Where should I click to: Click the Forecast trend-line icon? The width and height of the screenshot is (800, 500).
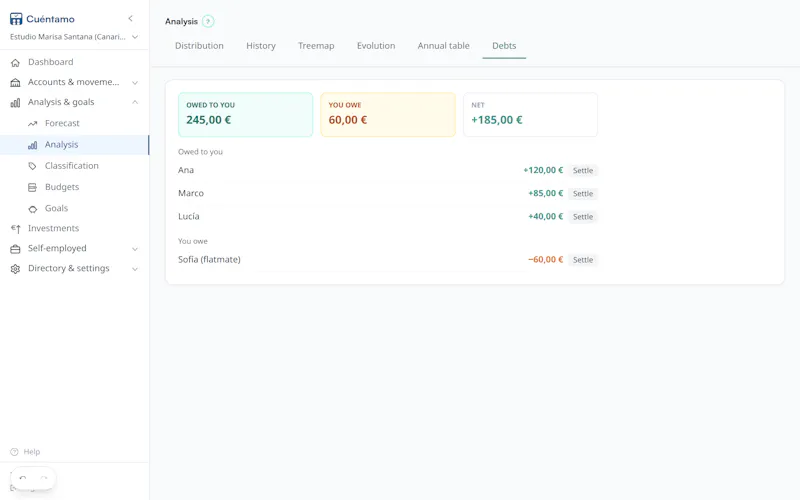[x=33, y=123]
